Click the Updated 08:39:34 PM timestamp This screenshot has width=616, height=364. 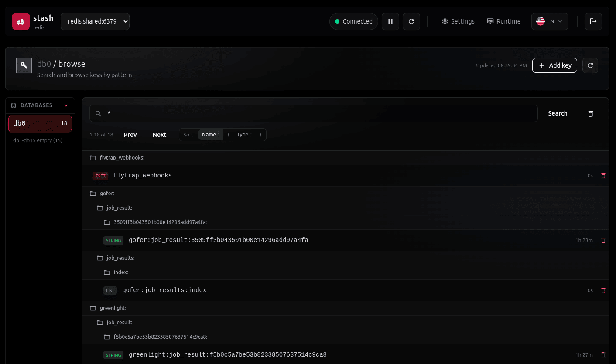point(501,65)
